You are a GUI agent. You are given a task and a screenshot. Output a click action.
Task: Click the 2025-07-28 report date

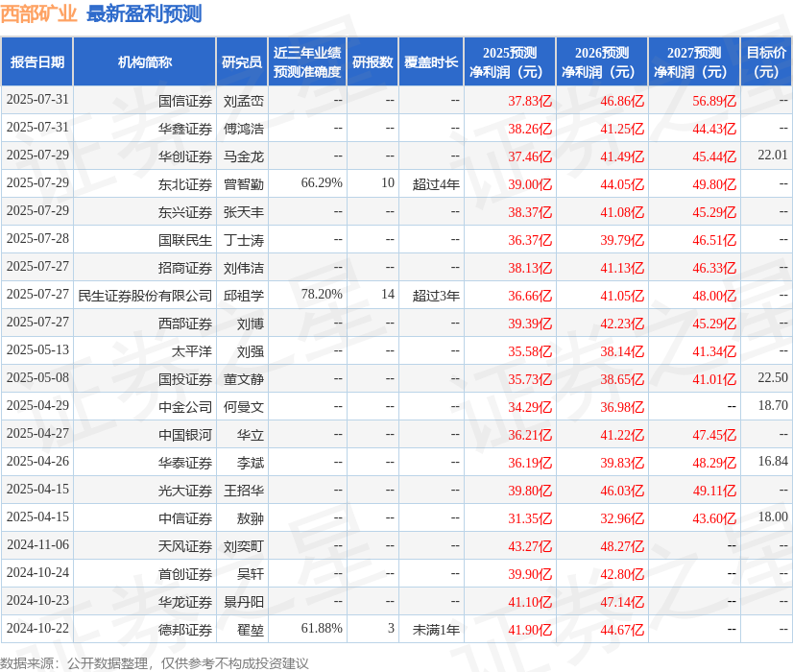[38, 239]
